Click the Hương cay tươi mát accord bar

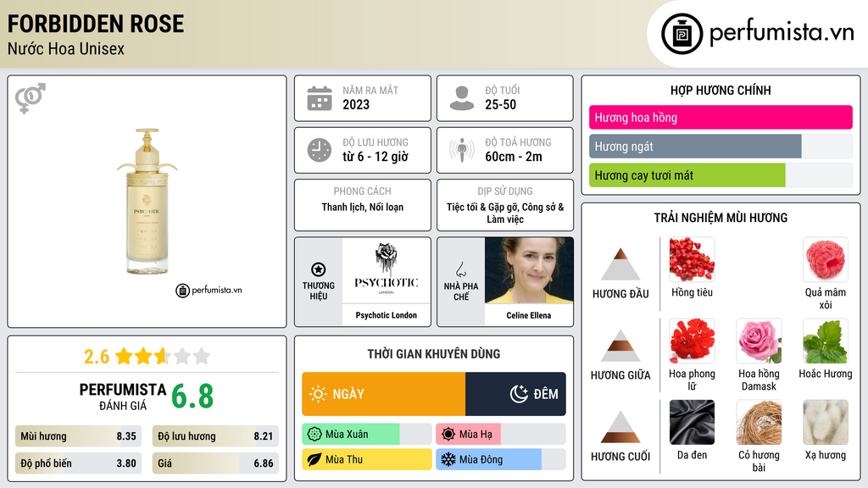coord(721,175)
